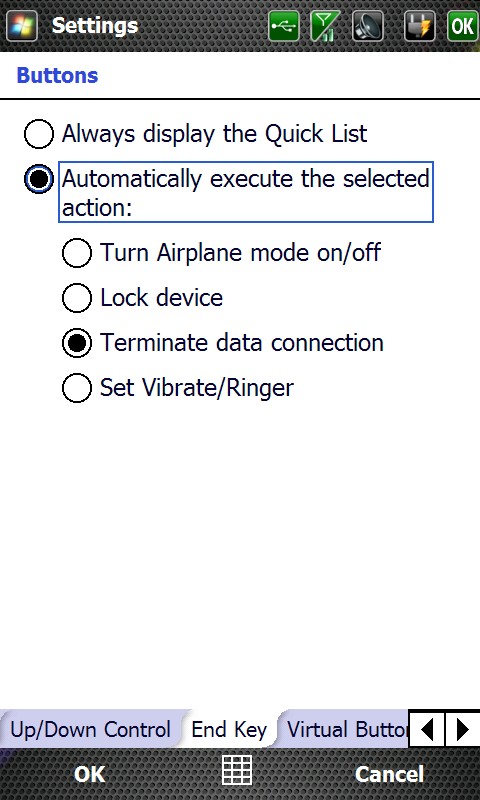Tap the speaker volume icon
Image resolution: width=480 pixels, height=800 pixels.
(367, 26)
